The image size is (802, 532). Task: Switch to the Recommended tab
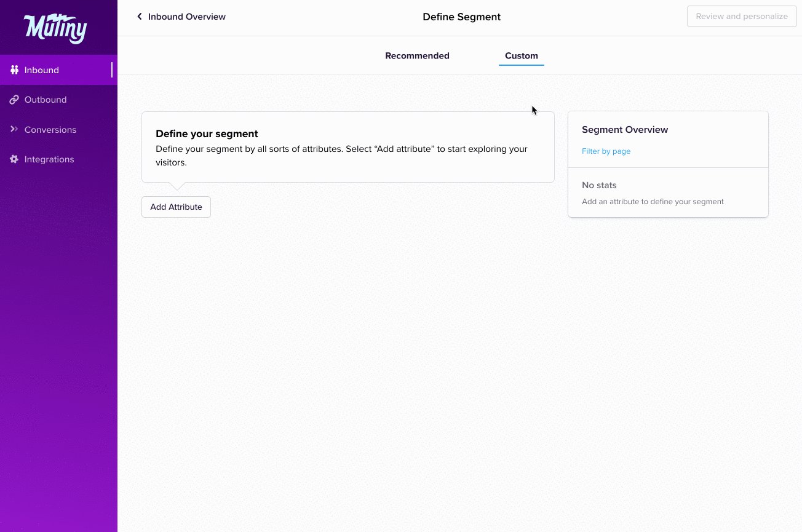click(x=417, y=56)
